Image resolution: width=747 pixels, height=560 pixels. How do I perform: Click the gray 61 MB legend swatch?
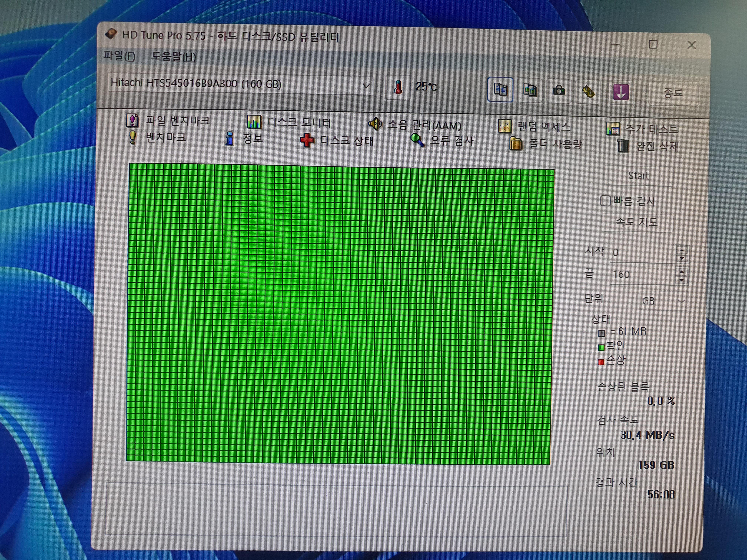pos(601,334)
